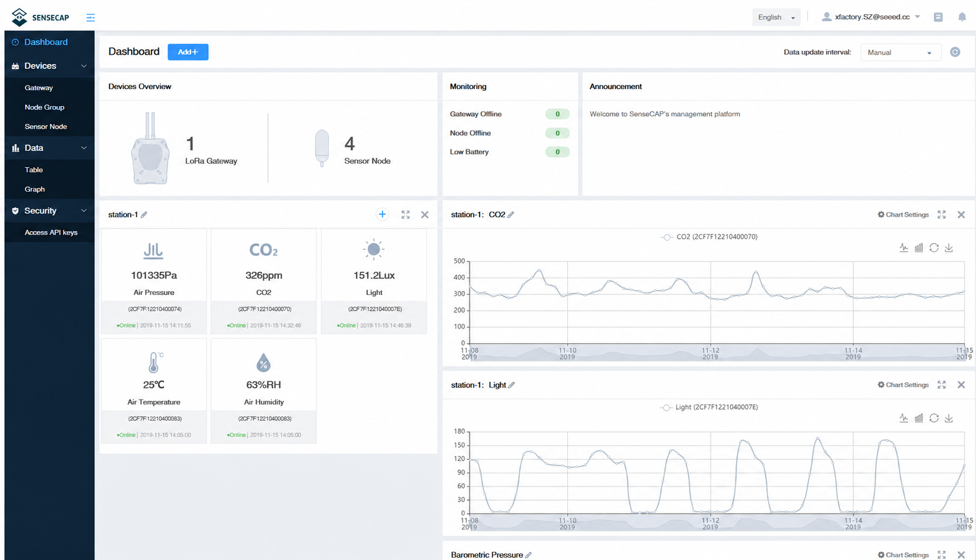The width and height of the screenshot is (976, 560).
Task: Switch the CO2 chart to bar view
Action: coord(919,248)
